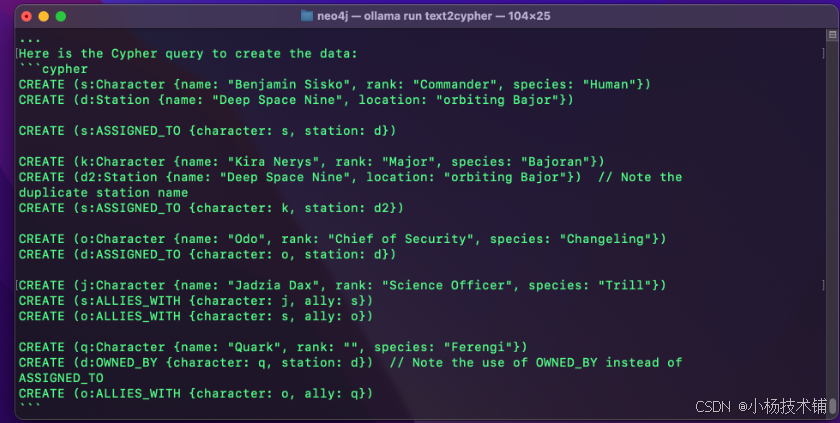Viewport: 840px width, 423px height.
Task: Zoom the terminal window with green button
Action: coord(61,17)
